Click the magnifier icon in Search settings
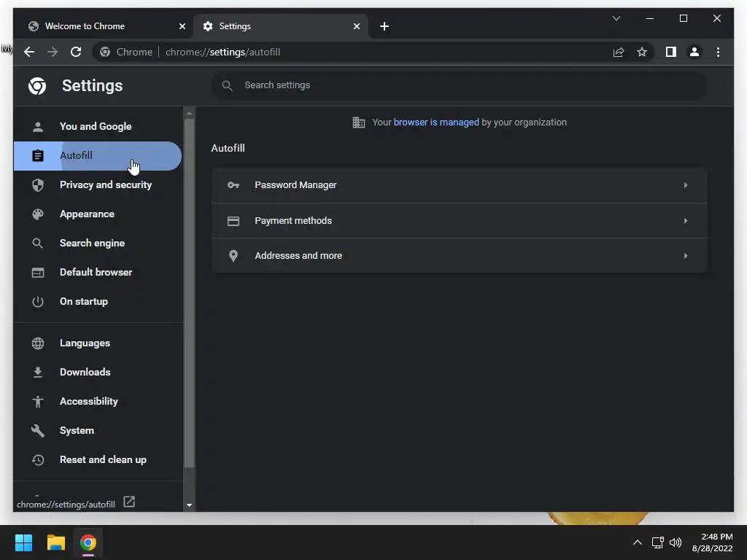 pyautogui.click(x=228, y=86)
